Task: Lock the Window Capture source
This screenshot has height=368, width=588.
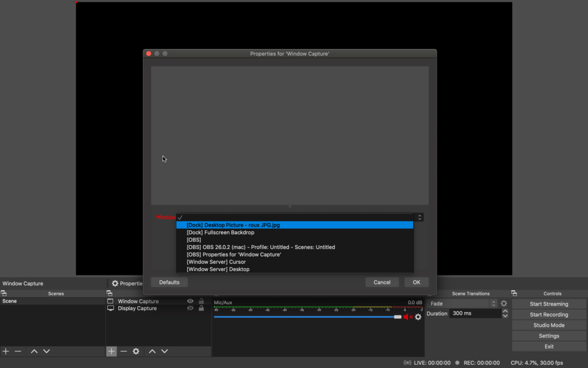Action: click(x=201, y=301)
